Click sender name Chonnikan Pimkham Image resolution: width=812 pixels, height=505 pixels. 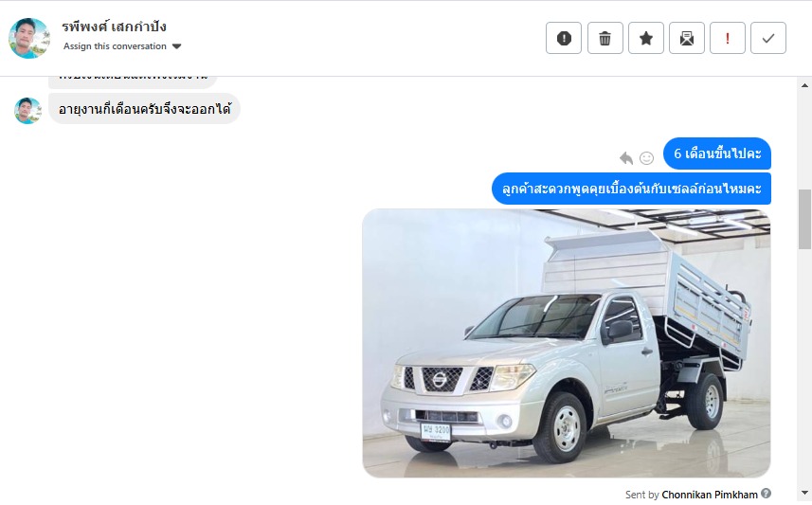click(x=710, y=495)
